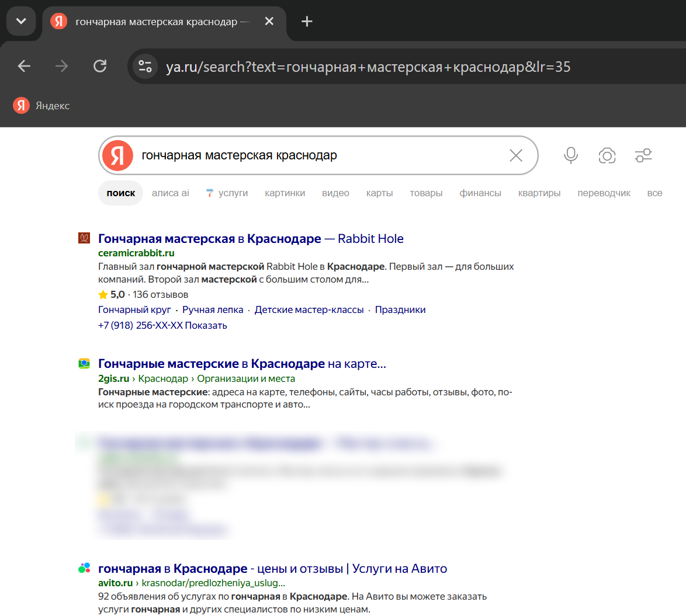The width and height of the screenshot is (686, 616).
Task: Switch to квартиры tab
Action: (539, 193)
